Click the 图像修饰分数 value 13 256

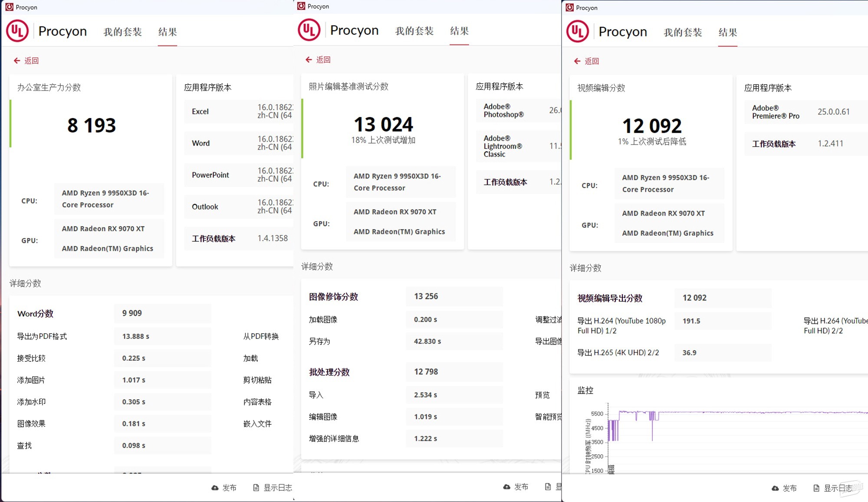pyautogui.click(x=426, y=296)
